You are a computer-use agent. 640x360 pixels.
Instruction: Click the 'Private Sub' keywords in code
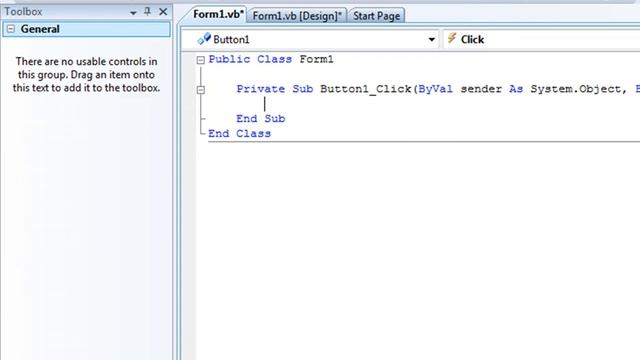pos(275,89)
